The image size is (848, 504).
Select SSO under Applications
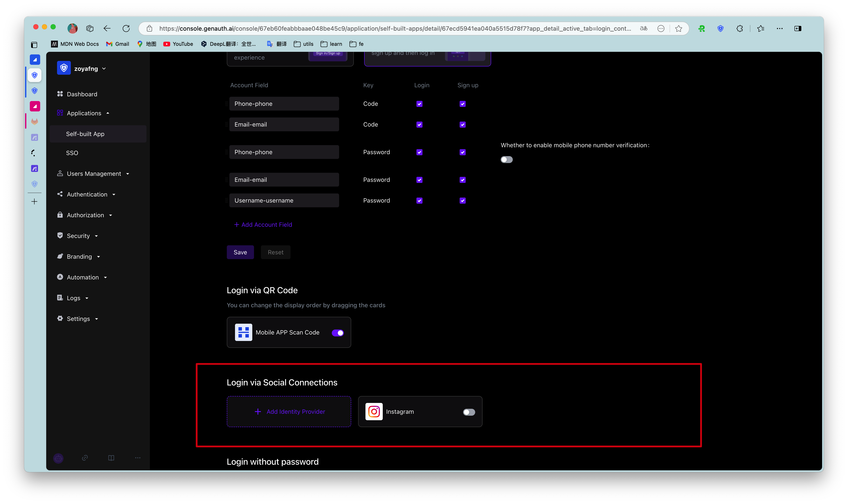[x=72, y=153]
